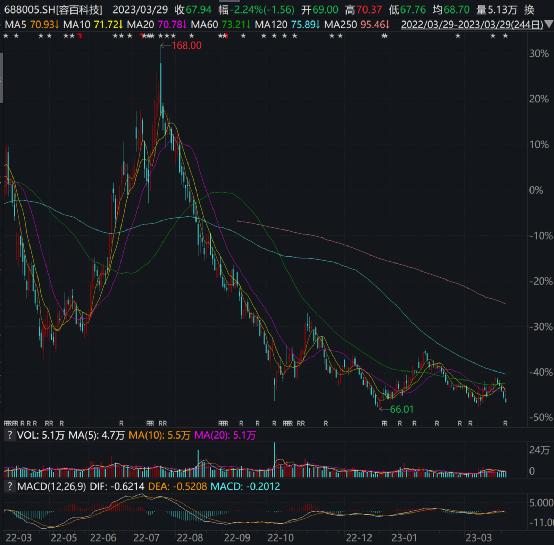Click the low price 67.76

point(413,10)
